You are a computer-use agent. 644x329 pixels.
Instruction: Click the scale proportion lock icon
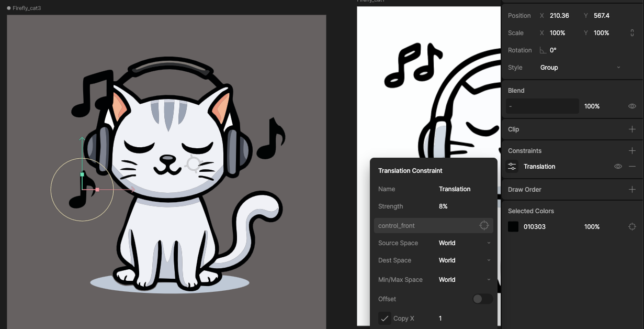[632, 33]
